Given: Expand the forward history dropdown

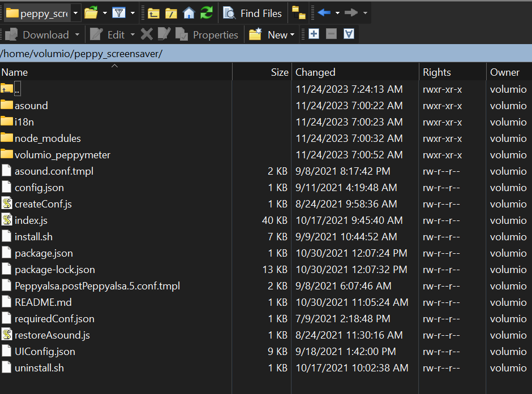Looking at the screenshot, I should tap(365, 13).
